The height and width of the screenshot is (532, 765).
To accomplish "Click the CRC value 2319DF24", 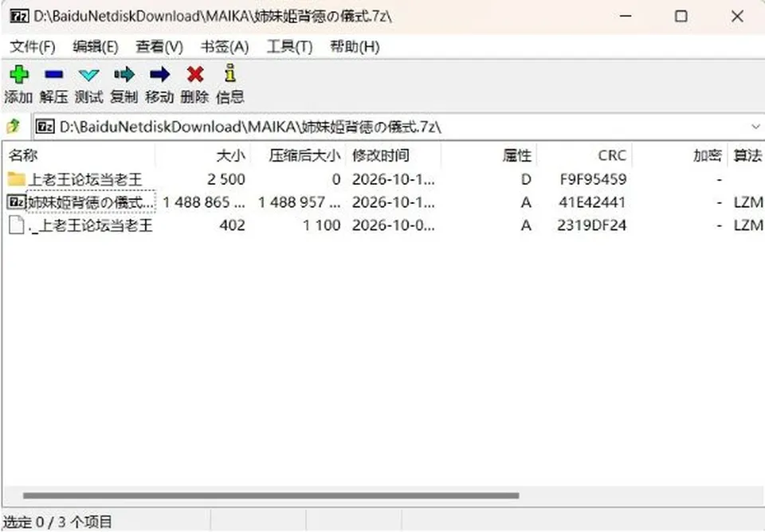I will tap(592, 225).
